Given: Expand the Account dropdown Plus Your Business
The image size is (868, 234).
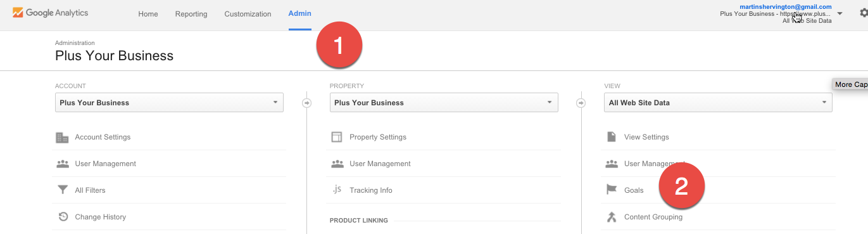Looking at the screenshot, I should (169, 103).
